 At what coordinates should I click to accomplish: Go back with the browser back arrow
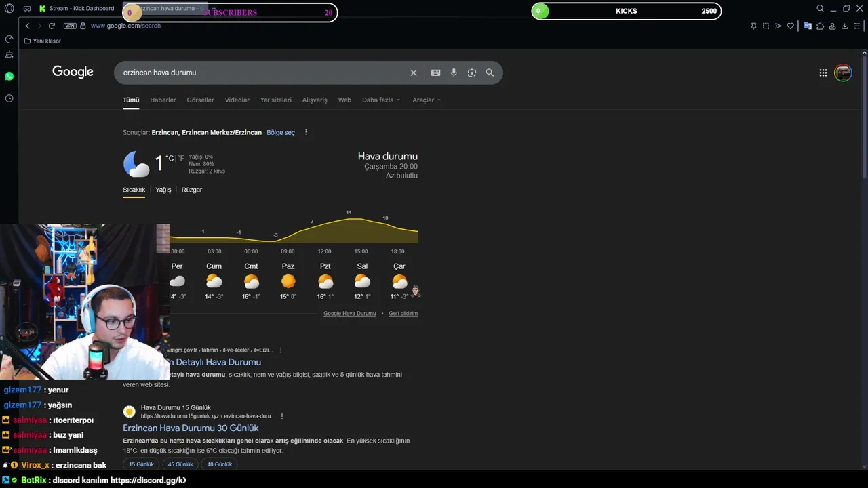coord(27,26)
